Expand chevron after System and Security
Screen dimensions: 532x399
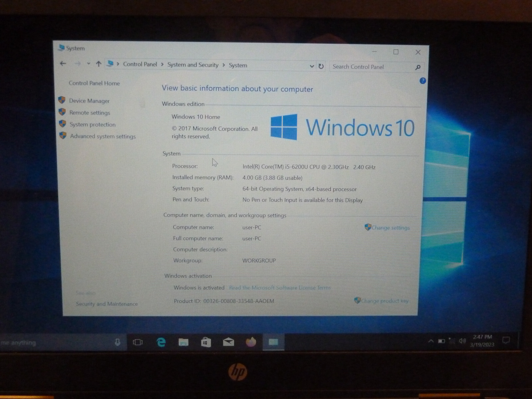tap(223, 65)
